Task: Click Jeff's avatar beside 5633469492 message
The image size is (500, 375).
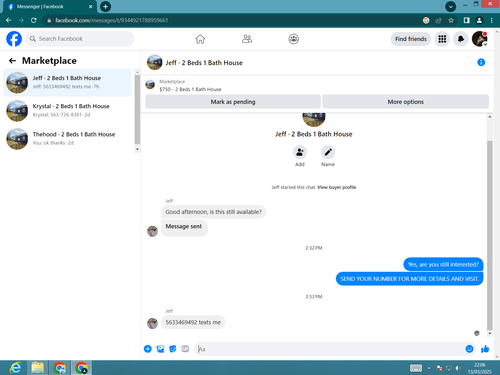Action: coord(152,323)
